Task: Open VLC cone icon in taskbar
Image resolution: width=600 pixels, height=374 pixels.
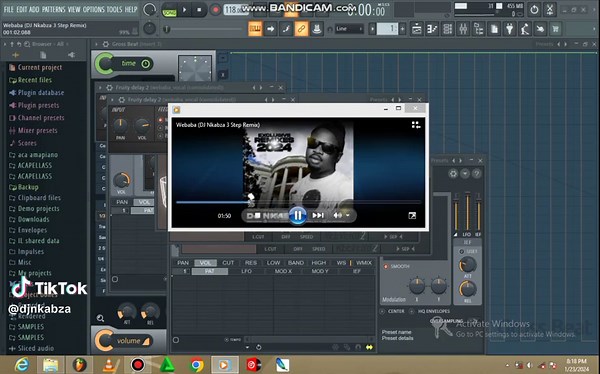Action: pos(109,365)
